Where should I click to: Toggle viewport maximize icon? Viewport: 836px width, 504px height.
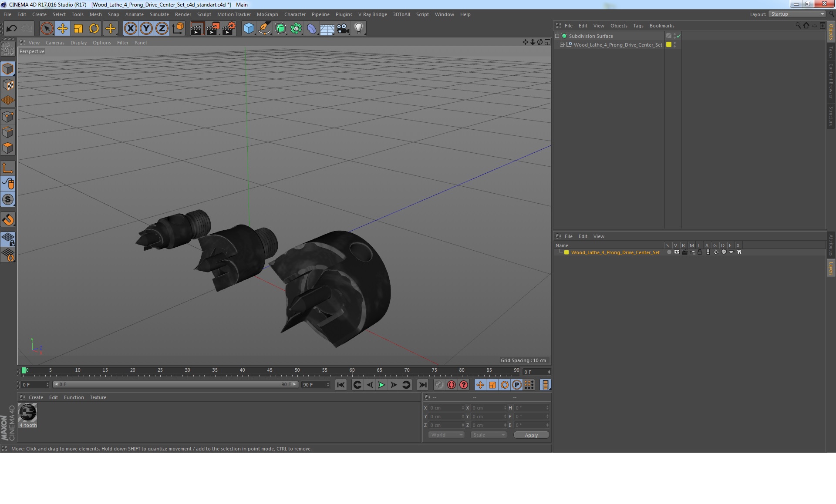[547, 42]
